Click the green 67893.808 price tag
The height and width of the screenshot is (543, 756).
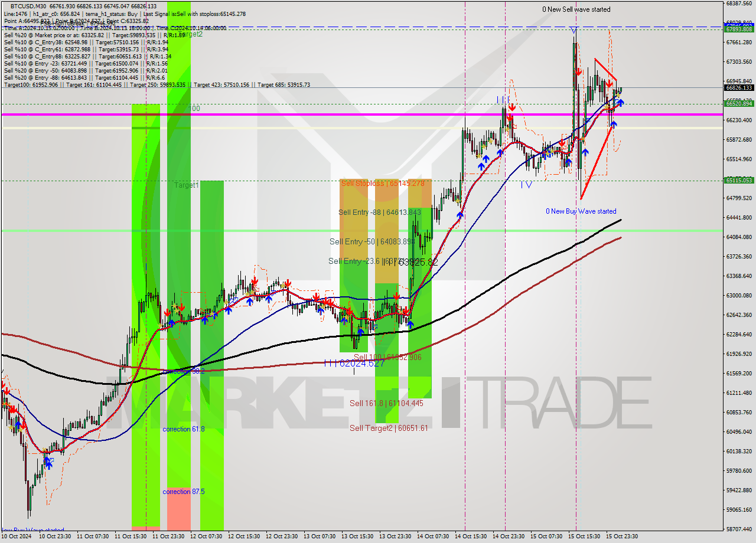click(739, 29)
